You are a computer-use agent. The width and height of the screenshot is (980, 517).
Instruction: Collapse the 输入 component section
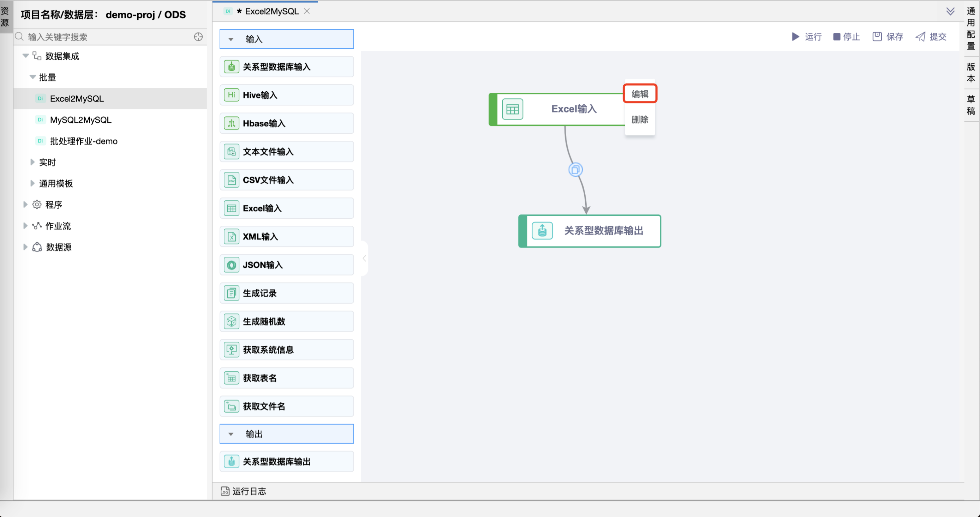231,39
